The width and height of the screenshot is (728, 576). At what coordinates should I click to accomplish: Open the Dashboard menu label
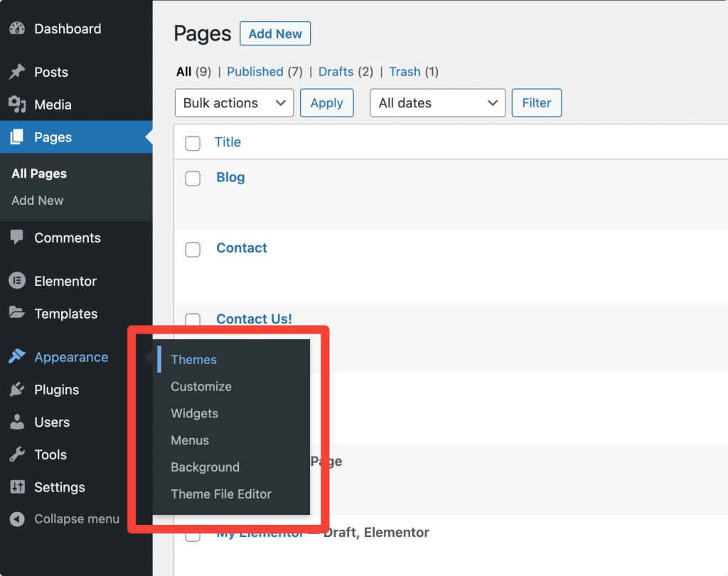pyautogui.click(x=68, y=28)
